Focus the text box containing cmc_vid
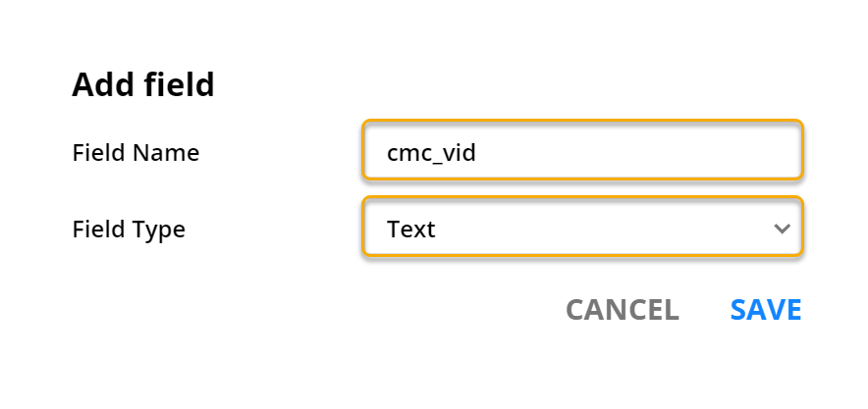 [x=582, y=152]
